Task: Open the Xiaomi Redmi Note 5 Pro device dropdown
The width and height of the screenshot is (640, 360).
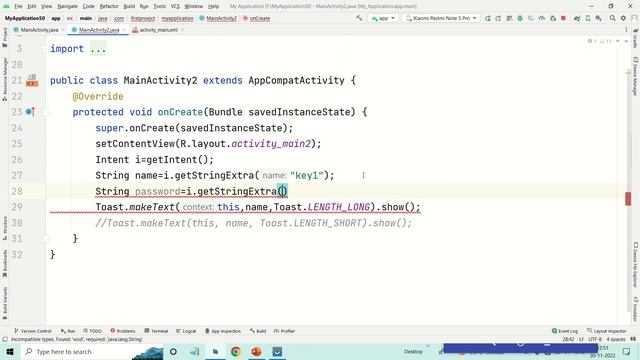Action: [x=441, y=18]
